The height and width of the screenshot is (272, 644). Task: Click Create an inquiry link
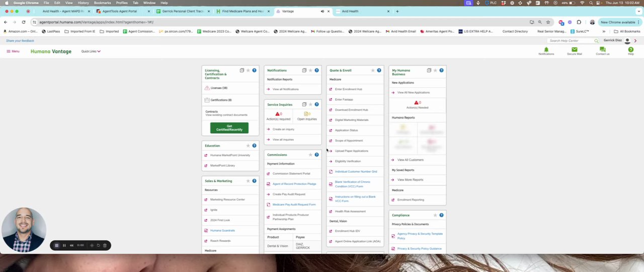[283, 129]
